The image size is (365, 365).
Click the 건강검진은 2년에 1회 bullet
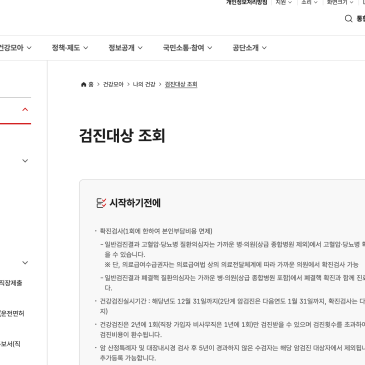point(232,329)
